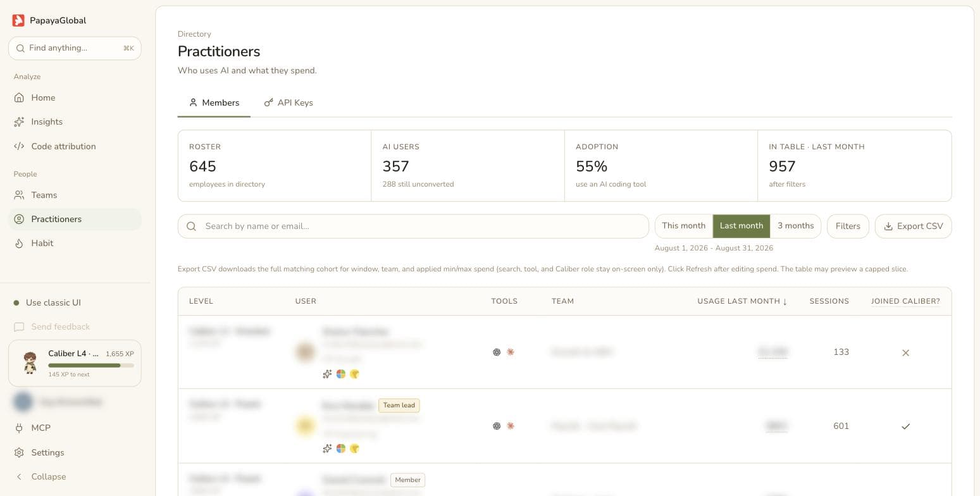Click the yellow badge in the Team lead row
Viewport: 980px width, 496px height.
pyautogui.click(x=354, y=449)
